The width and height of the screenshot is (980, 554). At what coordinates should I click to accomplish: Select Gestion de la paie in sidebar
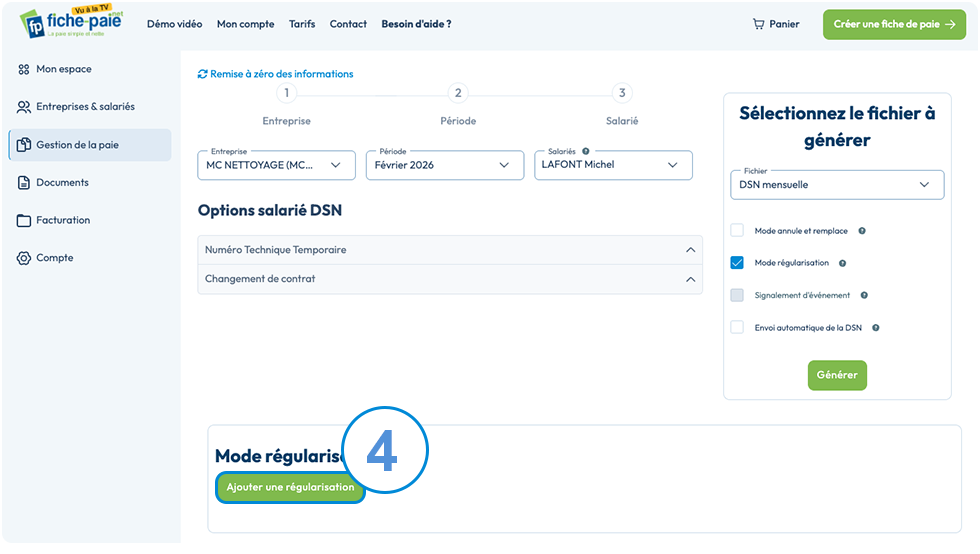(90, 145)
